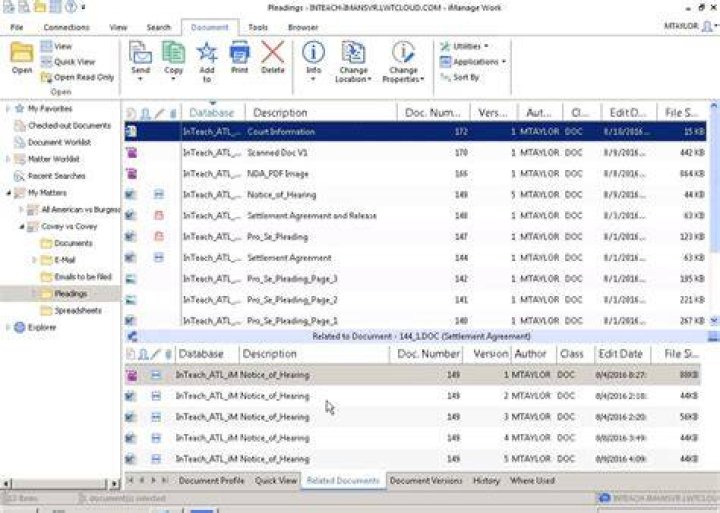Expand the My Favorites tree node
The width and height of the screenshot is (720, 513).
tap(7, 109)
